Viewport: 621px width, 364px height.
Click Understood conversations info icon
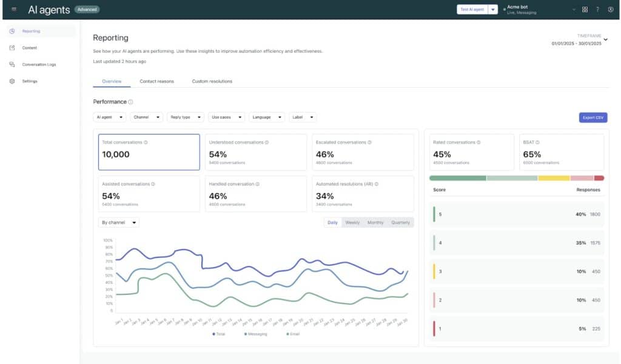[x=267, y=142]
